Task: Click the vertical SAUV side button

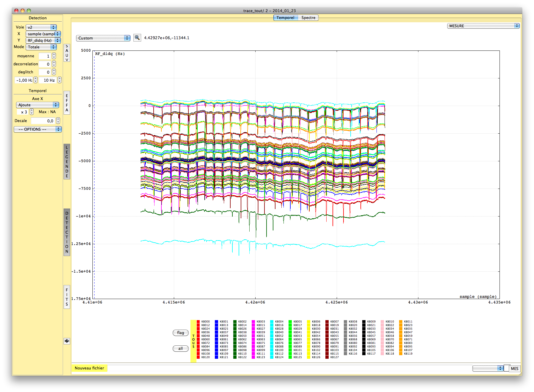Action: point(67,53)
